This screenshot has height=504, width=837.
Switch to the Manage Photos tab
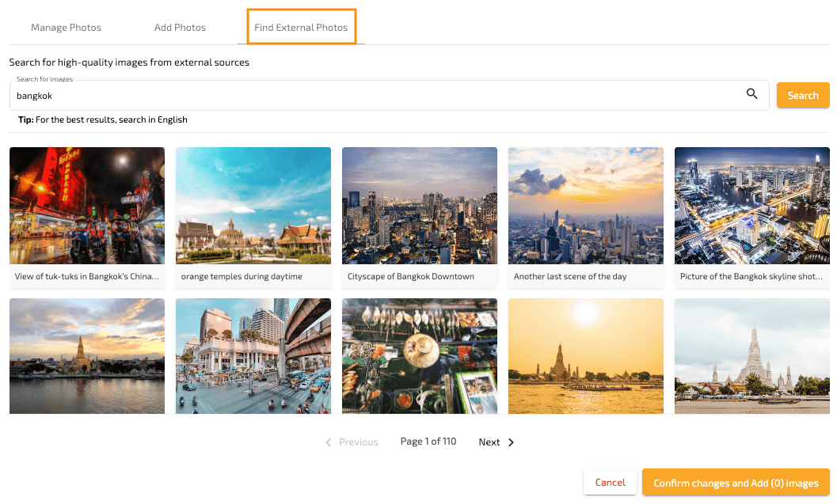click(x=66, y=28)
